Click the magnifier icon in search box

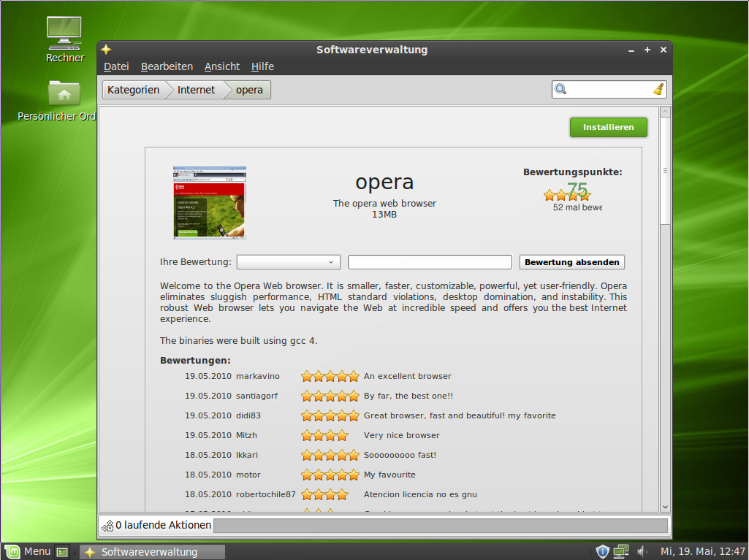[x=560, y=89]
